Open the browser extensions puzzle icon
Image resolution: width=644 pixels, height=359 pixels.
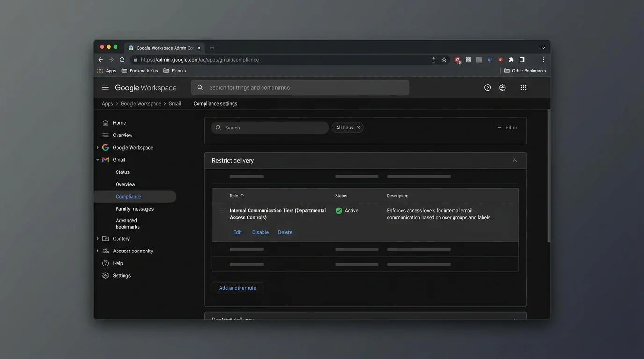coord(511,59)
